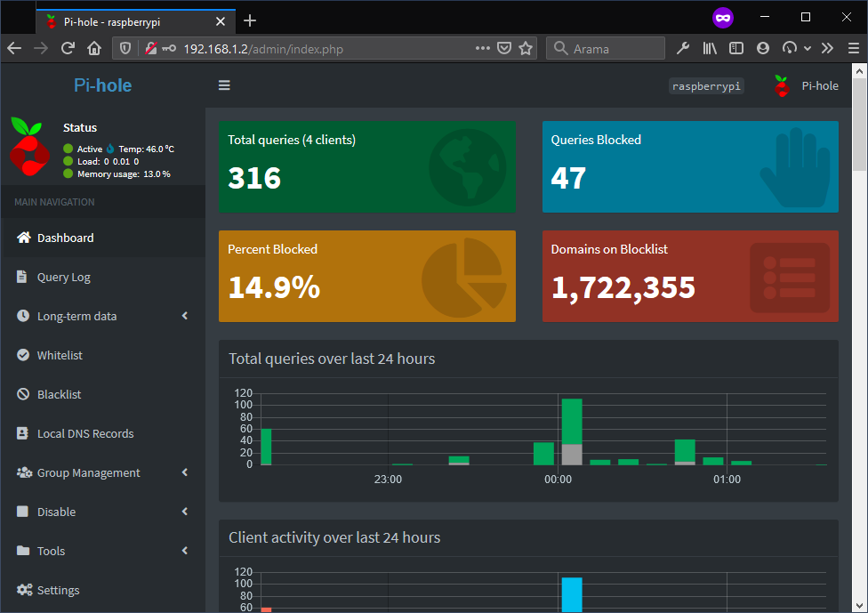This screenshot has width=868, height=613.
Task: Click the Whitelist checkmark icon
Action: [x=23, y=355]
